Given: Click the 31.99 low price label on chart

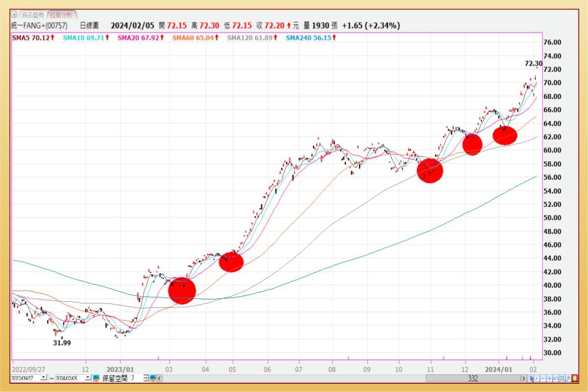Looking at the screenshot, I should point(62,343).
